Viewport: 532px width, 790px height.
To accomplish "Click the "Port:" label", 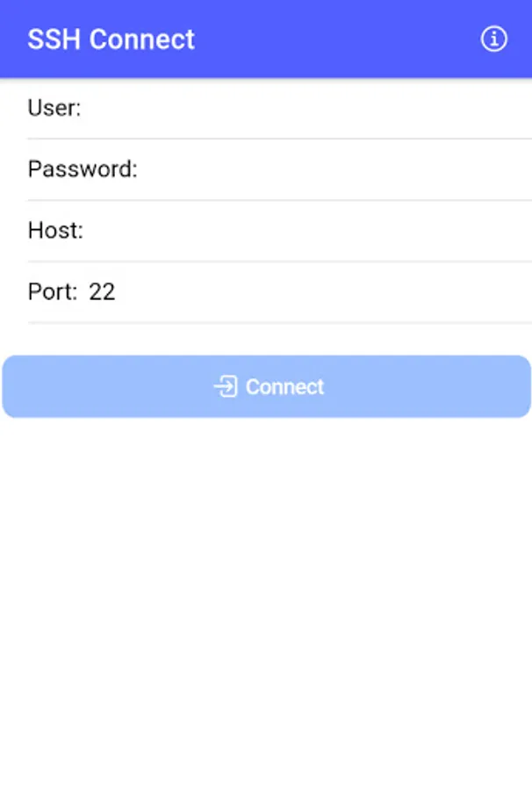I will click(53, 291).
